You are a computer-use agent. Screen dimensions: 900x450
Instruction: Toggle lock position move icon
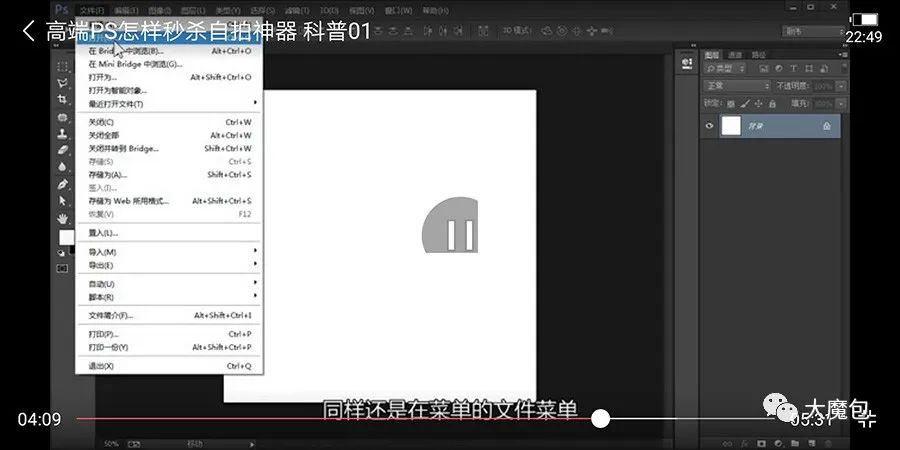(758, 104)
